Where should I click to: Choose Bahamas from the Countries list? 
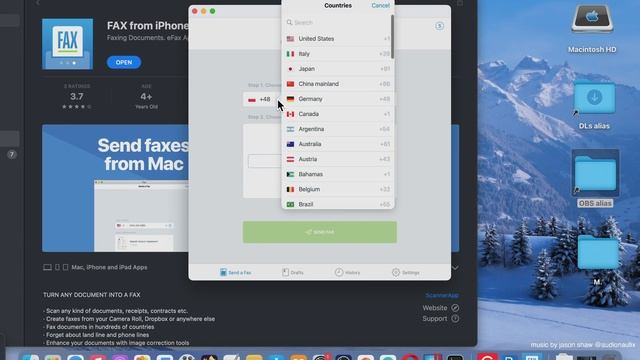click(x=338, y=175)
